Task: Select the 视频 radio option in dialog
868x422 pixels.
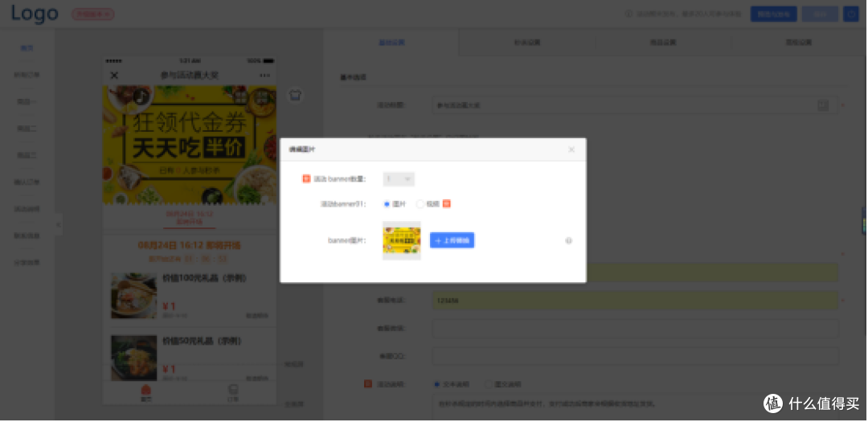Action: 420,204
